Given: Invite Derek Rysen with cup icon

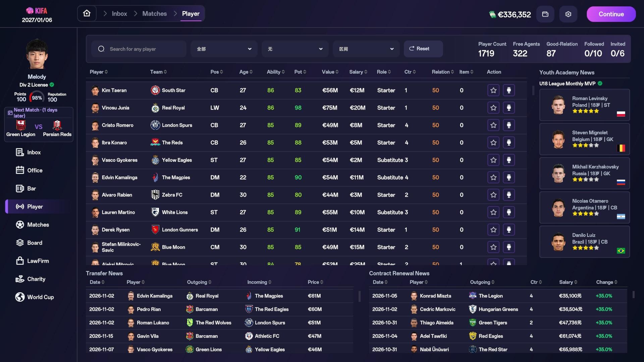Looking at the screenshot, I should click(509, 230).
